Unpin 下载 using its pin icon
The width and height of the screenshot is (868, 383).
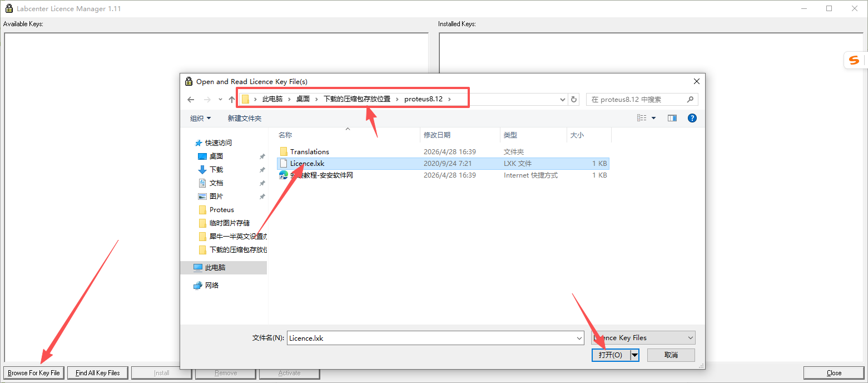(x=262, y=170)
